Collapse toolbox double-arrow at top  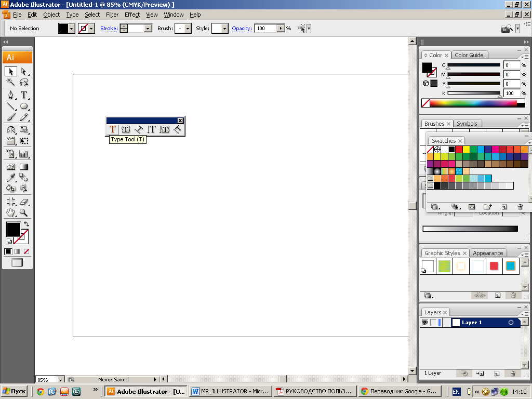tap(5, 42)
